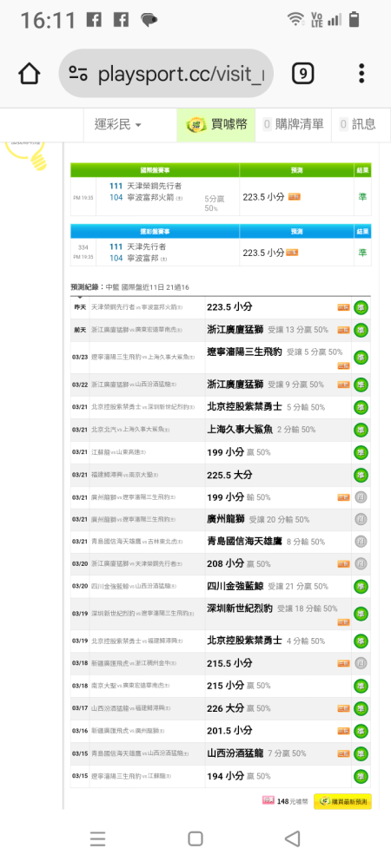Screen dimensions: 391x868
Task: Open the first Facebook notification icon
Action: click(94, 21)
